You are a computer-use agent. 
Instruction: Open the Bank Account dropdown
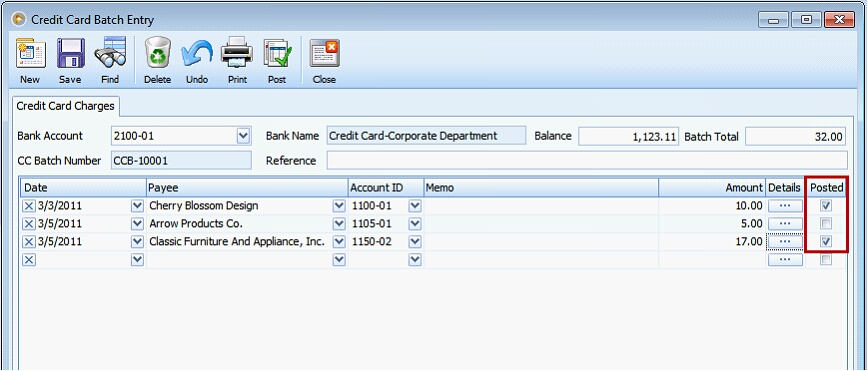click(243, 136)
